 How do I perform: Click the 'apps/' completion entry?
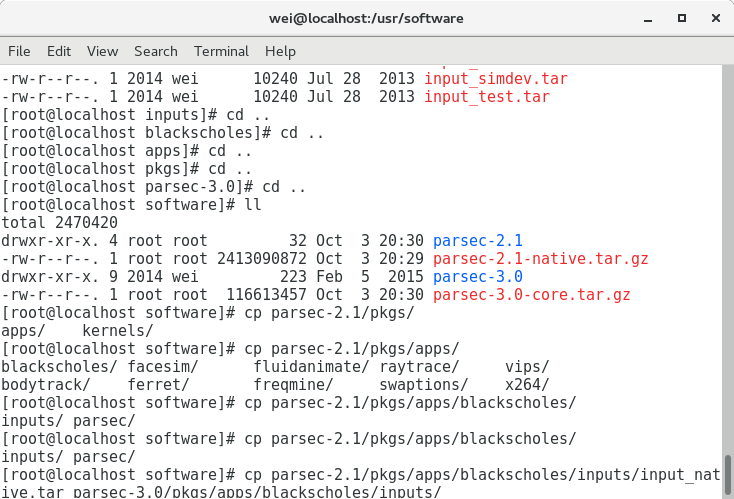click(x=23, y=332)
